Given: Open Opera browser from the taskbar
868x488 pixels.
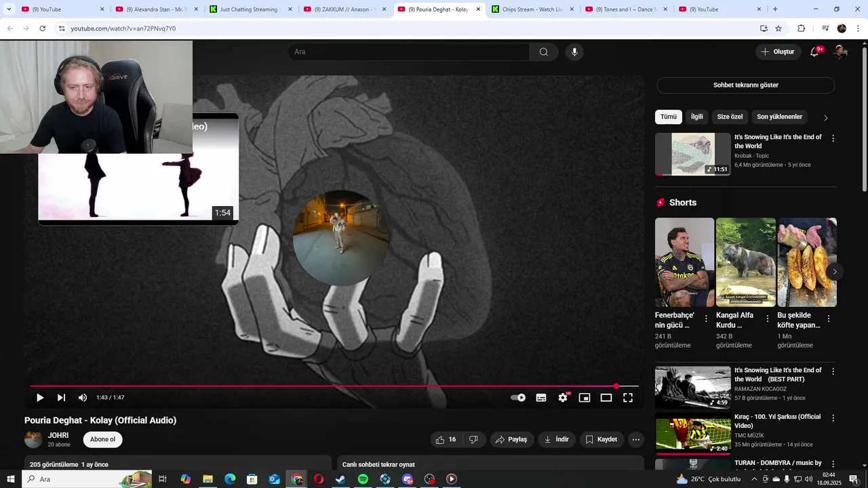Looking at the screenshot, I should (x=319, y=479).
